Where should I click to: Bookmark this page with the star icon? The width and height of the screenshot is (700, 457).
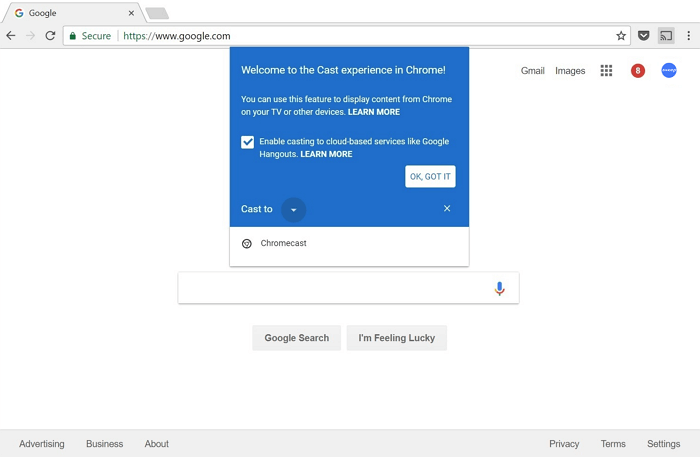(x=621, y=36)
